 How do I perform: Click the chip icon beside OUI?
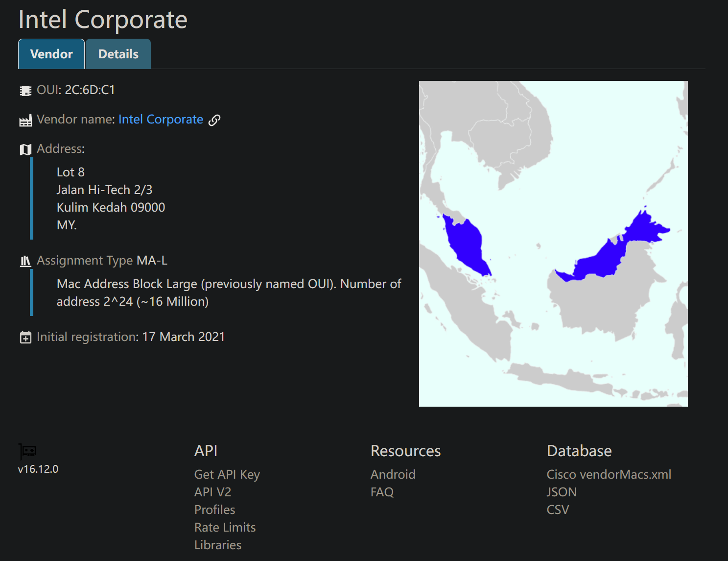25,91
